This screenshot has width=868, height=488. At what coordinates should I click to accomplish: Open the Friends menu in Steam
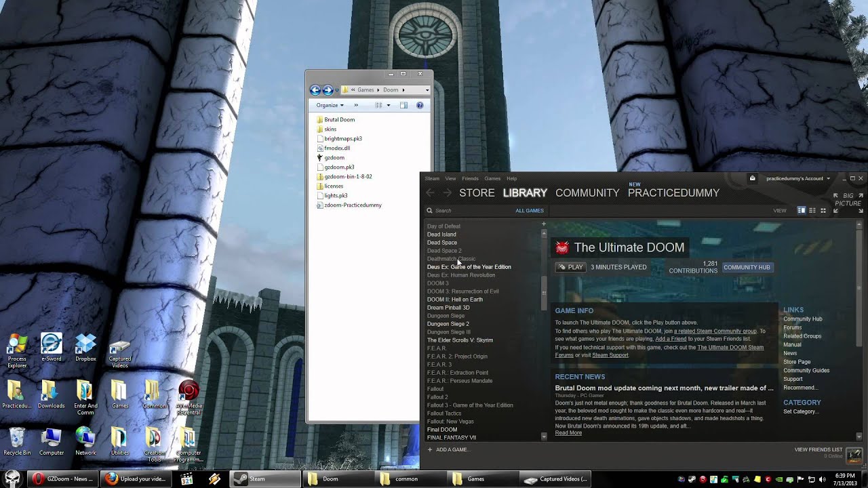click(x=470, y=178)
